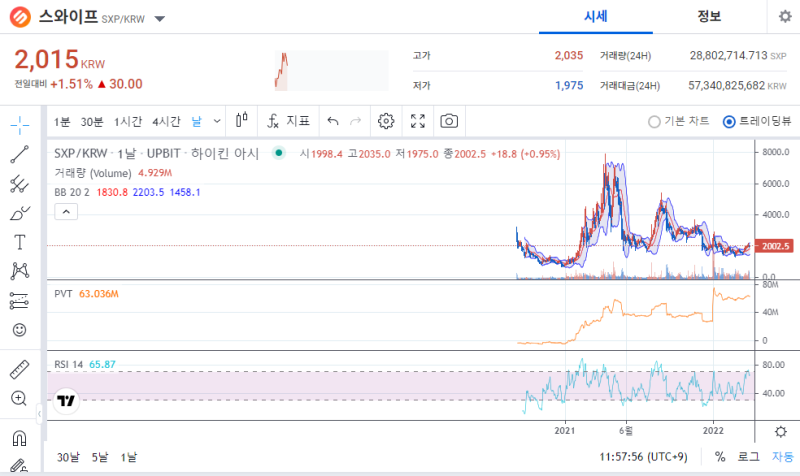Viewport: 800px width, 476px height.
Task: Click the mini price sparkline thumbnail
Action: [x=331, y=70]
